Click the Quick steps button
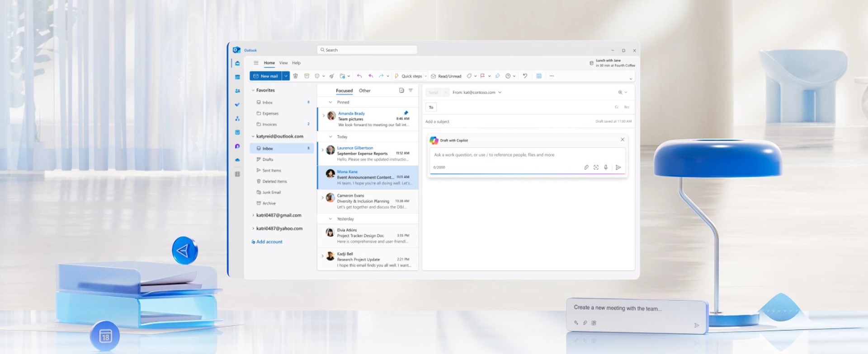The width and height of the screenshot is (868, 354). (409, 76)
